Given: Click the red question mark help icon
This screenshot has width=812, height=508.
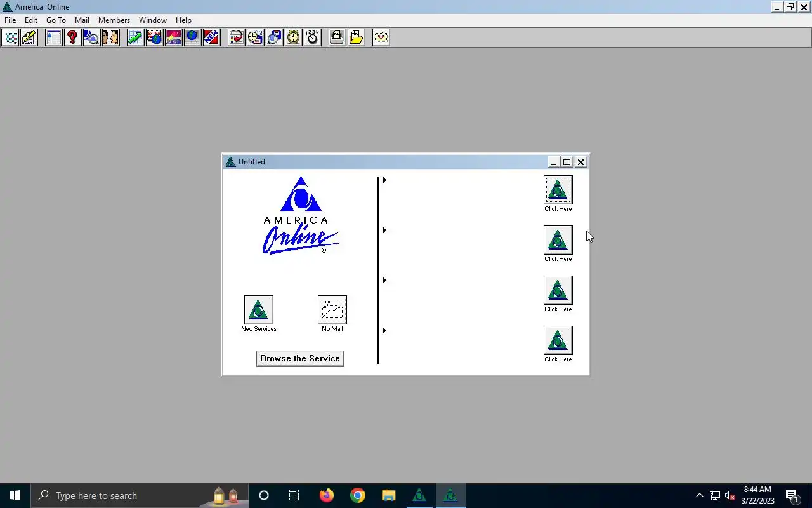Looking at the screenshot, I should tap(72, 37).
